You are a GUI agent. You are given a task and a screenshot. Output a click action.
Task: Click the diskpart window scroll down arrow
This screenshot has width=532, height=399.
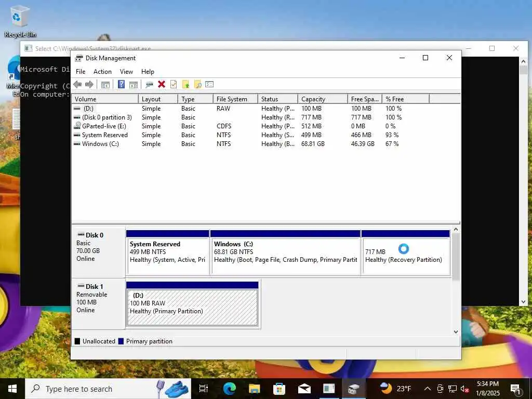[523, 302]
